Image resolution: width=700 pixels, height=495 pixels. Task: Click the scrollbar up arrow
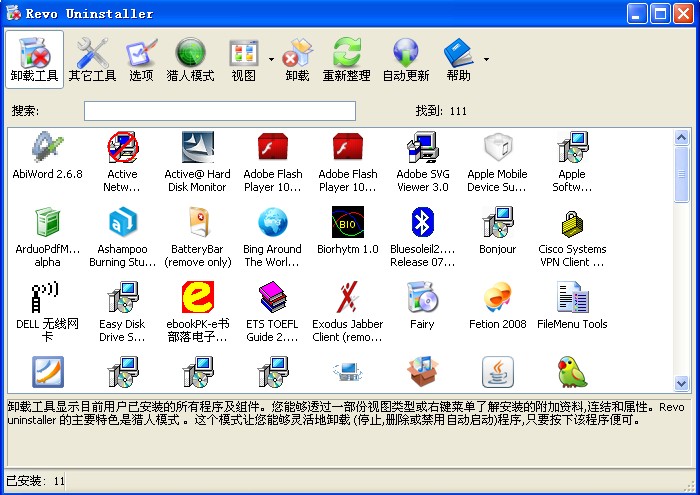pos(681,137)
